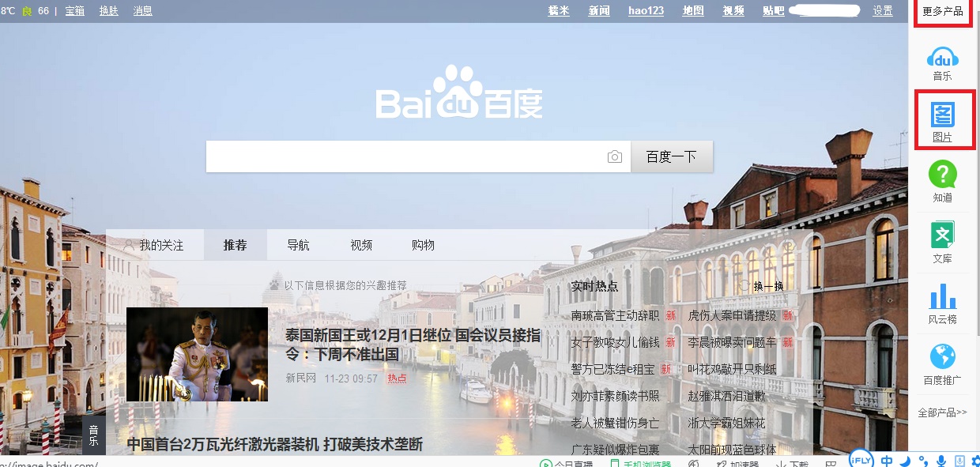This screenshot has height=467, width=980.
Task: Click the 我的关注 person tab
Action: click(x=154, y=245)
